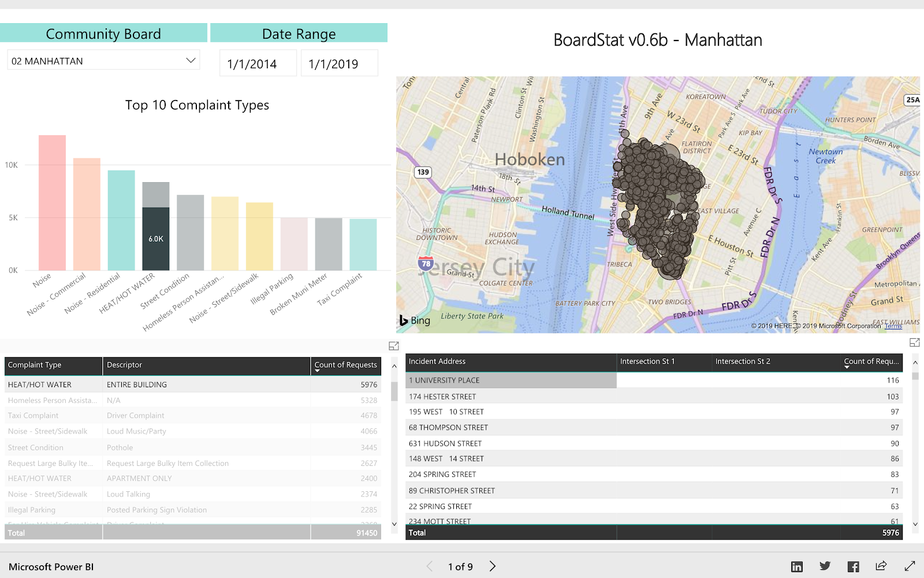The image size is (924, 578).
Task: Go to previous report page
Action: pos(429,566)
